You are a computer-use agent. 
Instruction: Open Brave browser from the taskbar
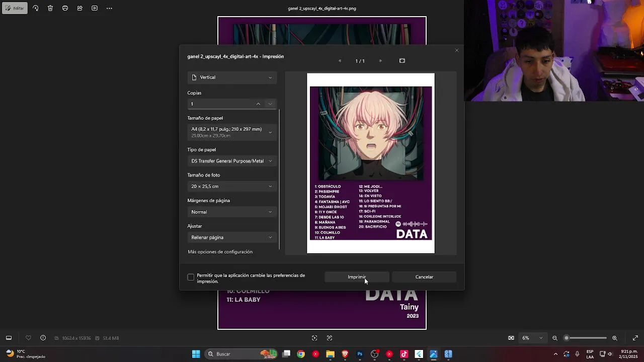tap(345, 354)
